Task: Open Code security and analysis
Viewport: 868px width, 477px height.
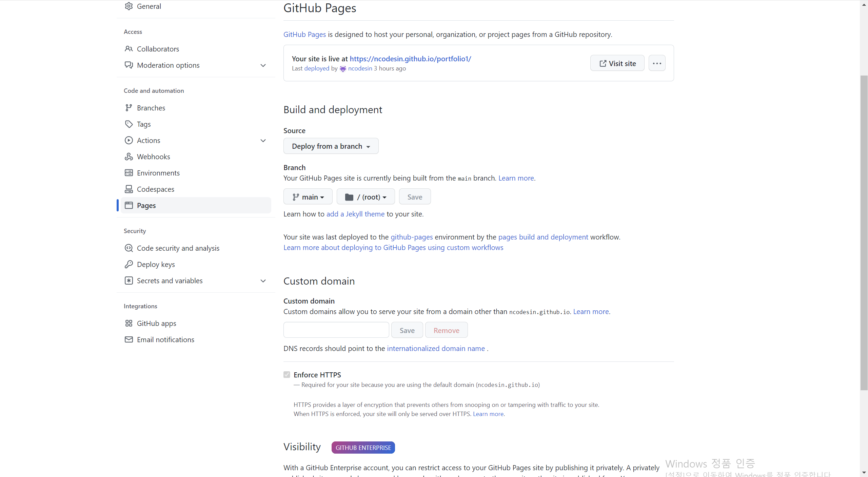Action: [196, 248]
